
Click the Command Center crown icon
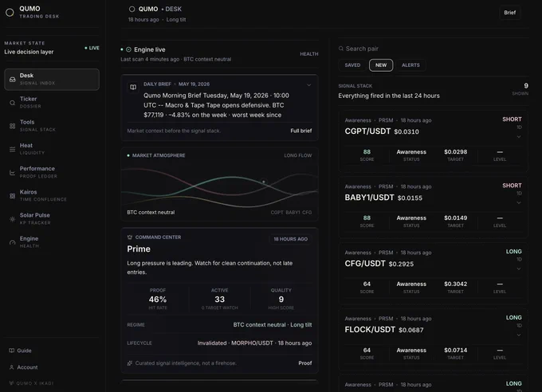pyautogui.click(x=130, y=237)
